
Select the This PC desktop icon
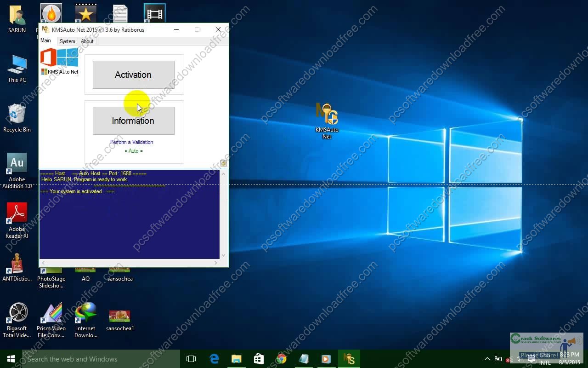tap(17, 69)
